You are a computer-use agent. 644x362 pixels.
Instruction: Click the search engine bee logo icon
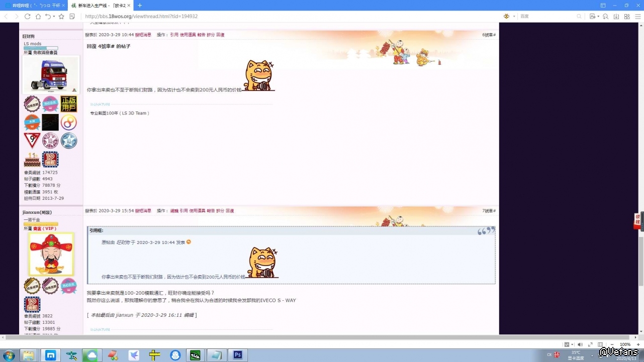point(506,17)
